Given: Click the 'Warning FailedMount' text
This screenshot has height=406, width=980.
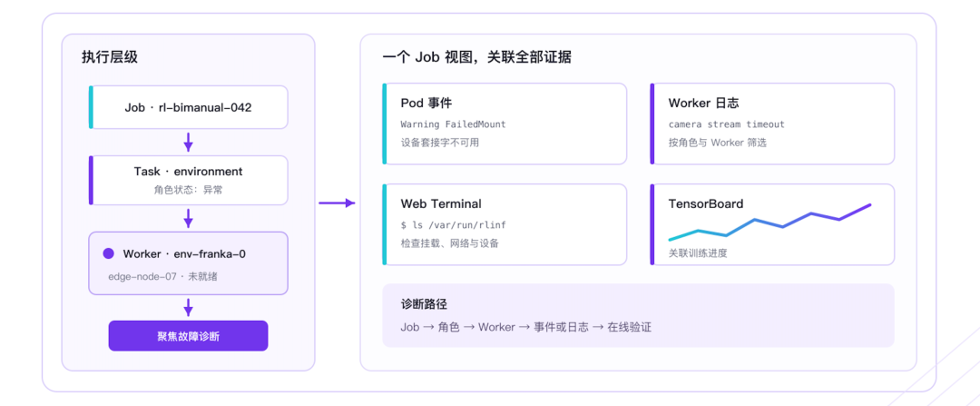Looking at the screenshot, I should (x=453, y=124).
